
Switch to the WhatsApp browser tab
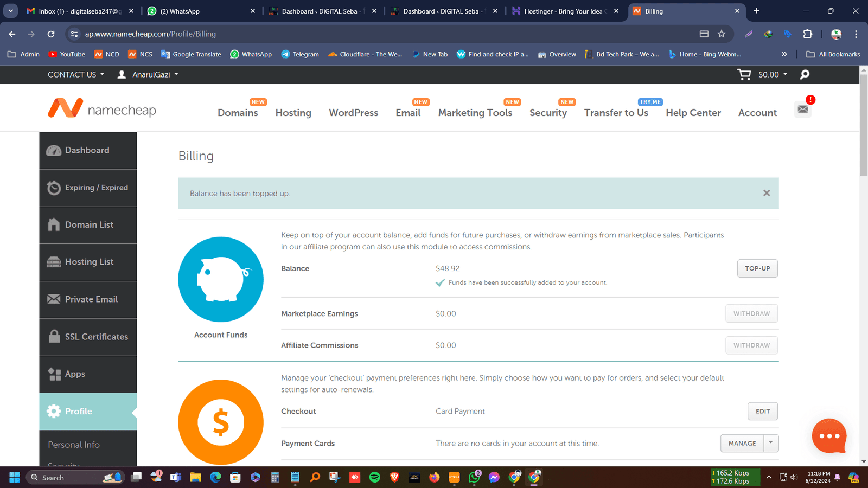click(x=200, y=11)
